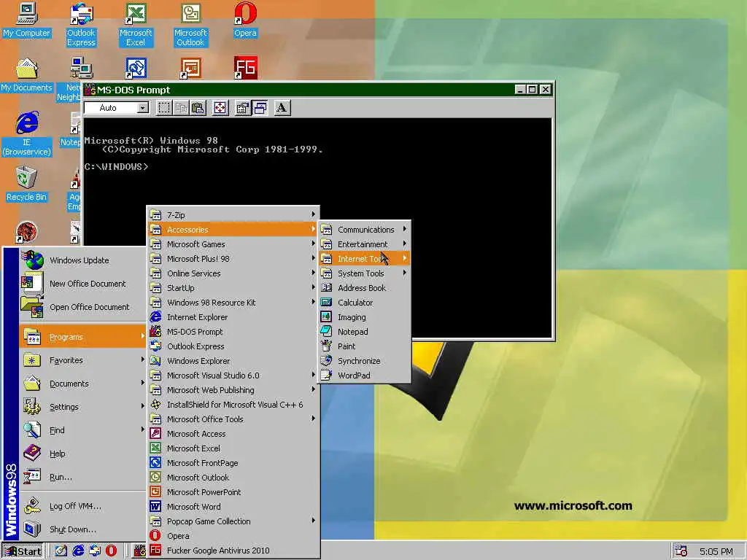Expand Favorites in Start menu

tap(82, 360)
